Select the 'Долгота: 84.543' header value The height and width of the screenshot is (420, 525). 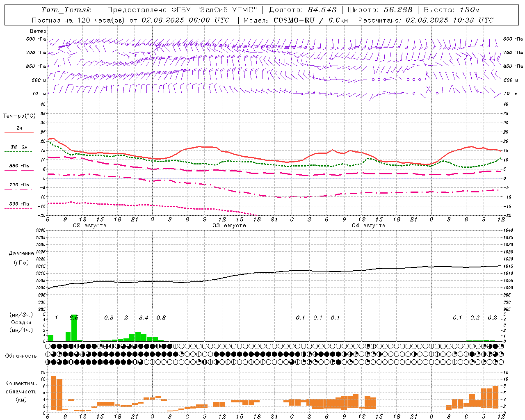click(x=303, y=10)
